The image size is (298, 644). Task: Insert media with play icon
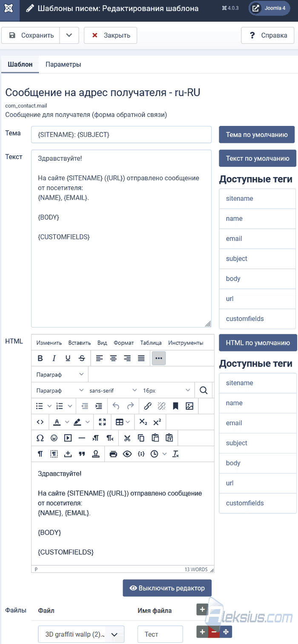click(x=68, y=438)
